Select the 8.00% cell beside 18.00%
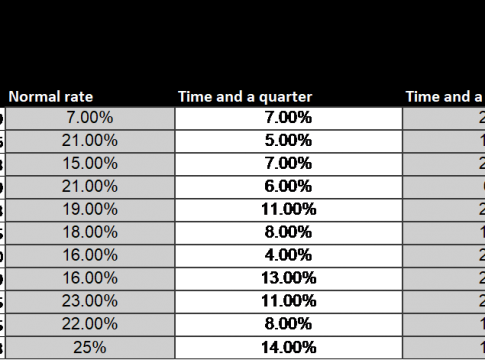 pyautogui.click(x=289, y=233)
